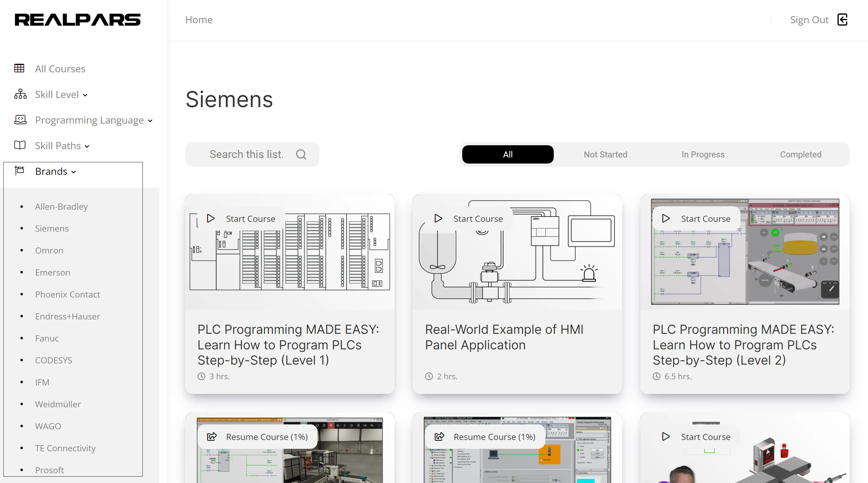868x483 pixels.
Task: Switch filter to Completed
Action: [800, 154]
